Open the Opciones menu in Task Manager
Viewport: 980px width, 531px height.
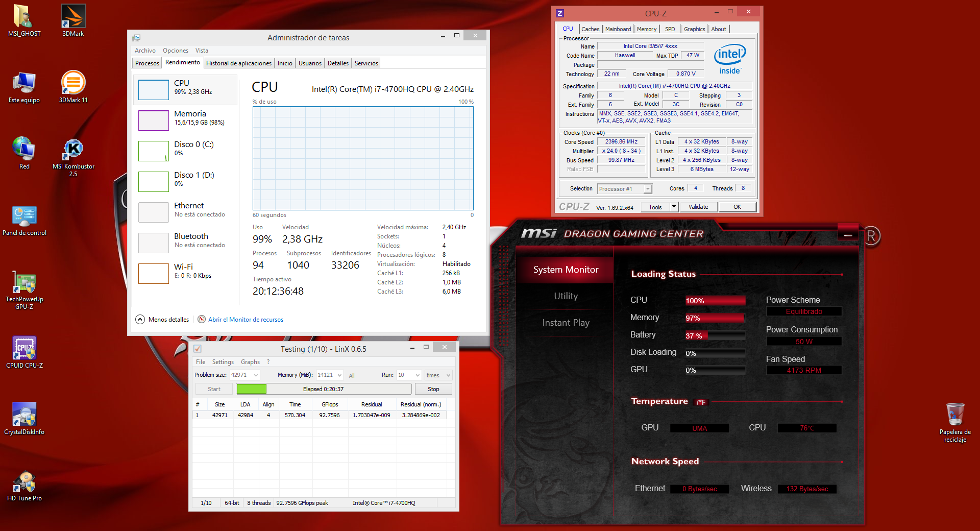pyautogui.click(x=176, y=51)
